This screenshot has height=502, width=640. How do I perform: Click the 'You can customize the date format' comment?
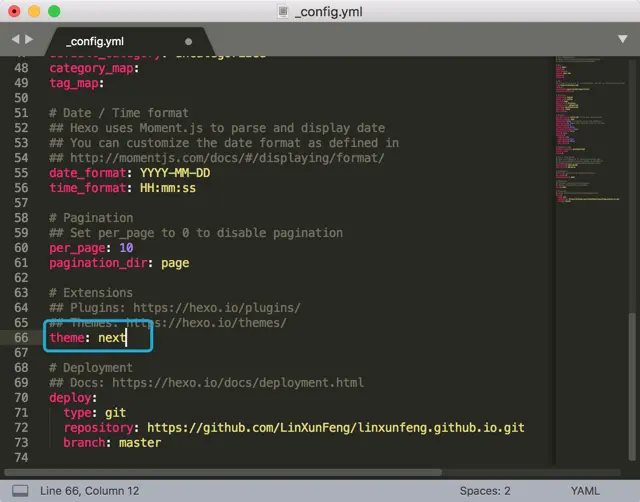tap(224, 143)
